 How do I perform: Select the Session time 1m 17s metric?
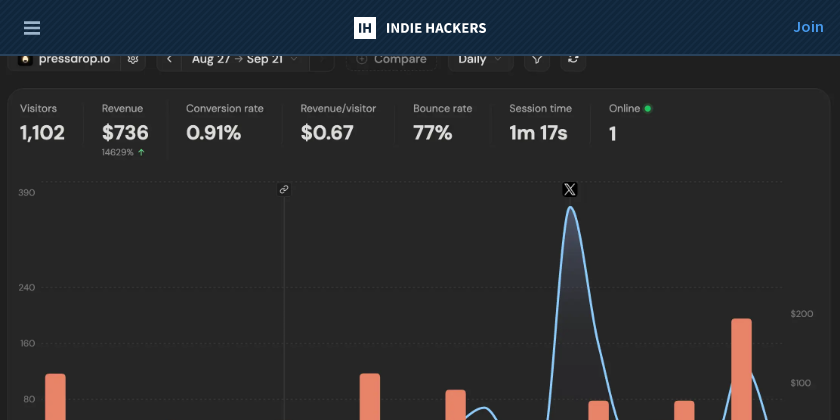[540, 124]
